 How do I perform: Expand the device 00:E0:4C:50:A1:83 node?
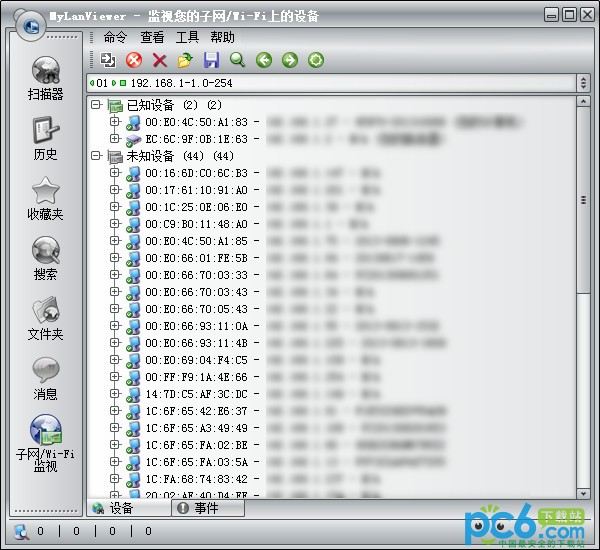click(115, 122)
